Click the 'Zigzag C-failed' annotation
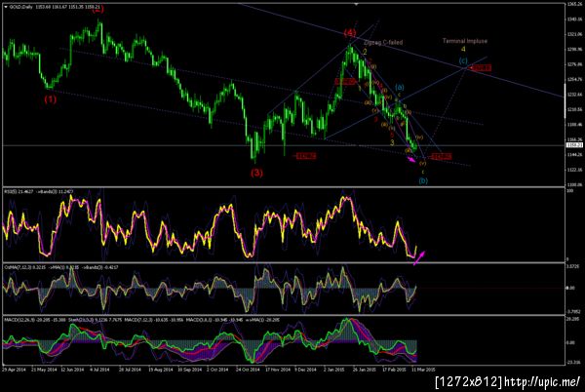The height and width of the screenshot is (392, 585). coord(383,43)
